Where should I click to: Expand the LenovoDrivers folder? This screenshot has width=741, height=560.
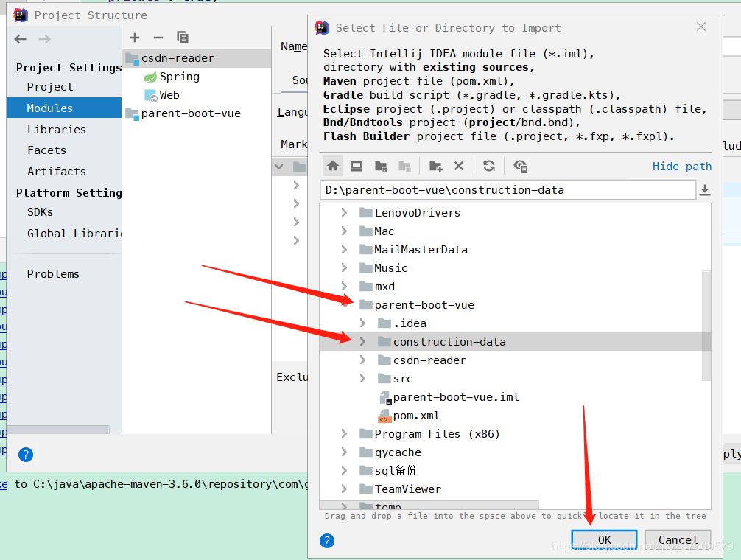click(344, 213)
